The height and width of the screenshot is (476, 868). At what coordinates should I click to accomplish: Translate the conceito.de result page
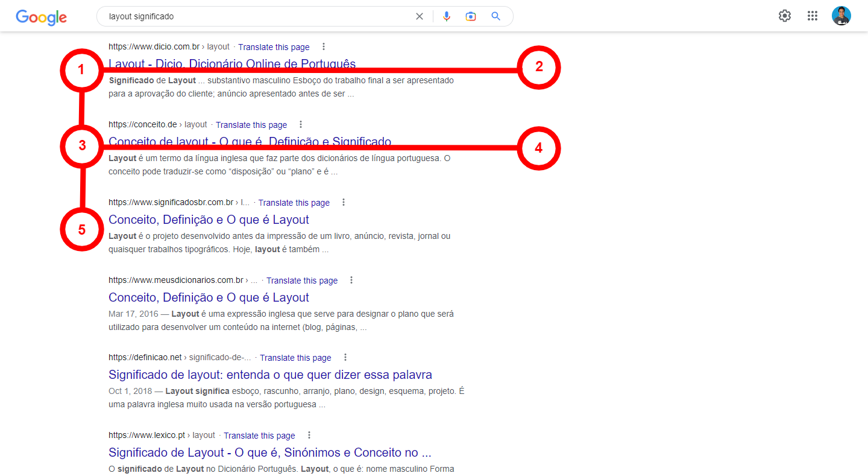click(x=251, y=125)
